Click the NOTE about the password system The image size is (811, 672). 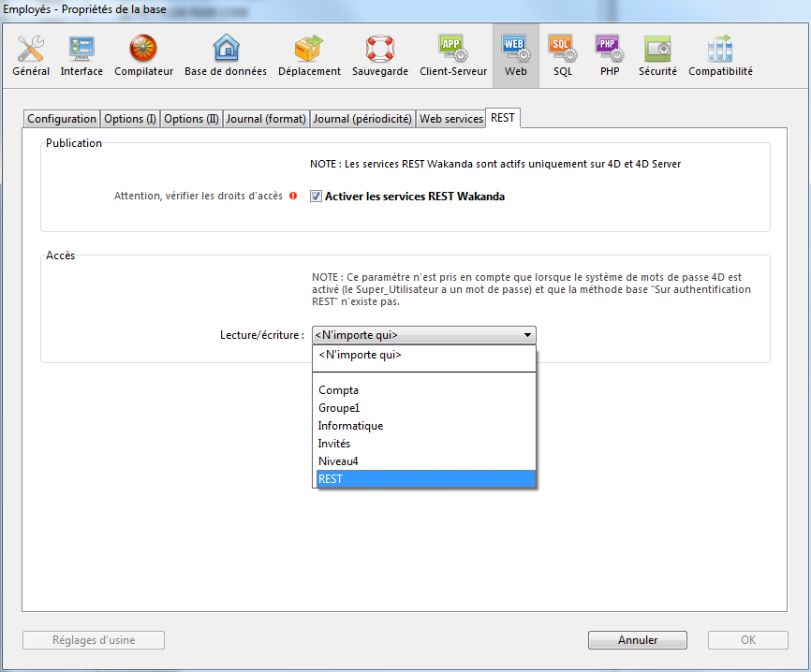[x=531, y=289]
